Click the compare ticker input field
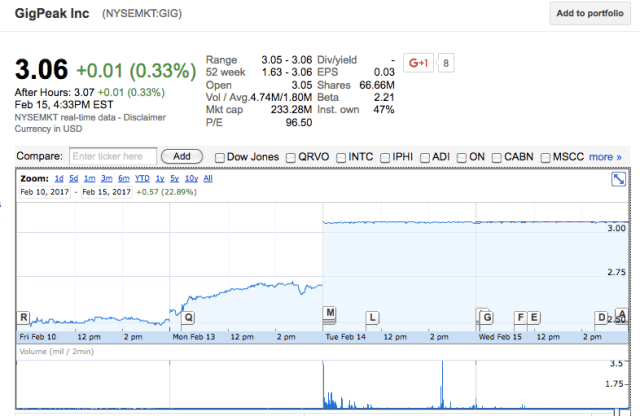The width and height of the screenshot is (640, 416). coord(113,157)
